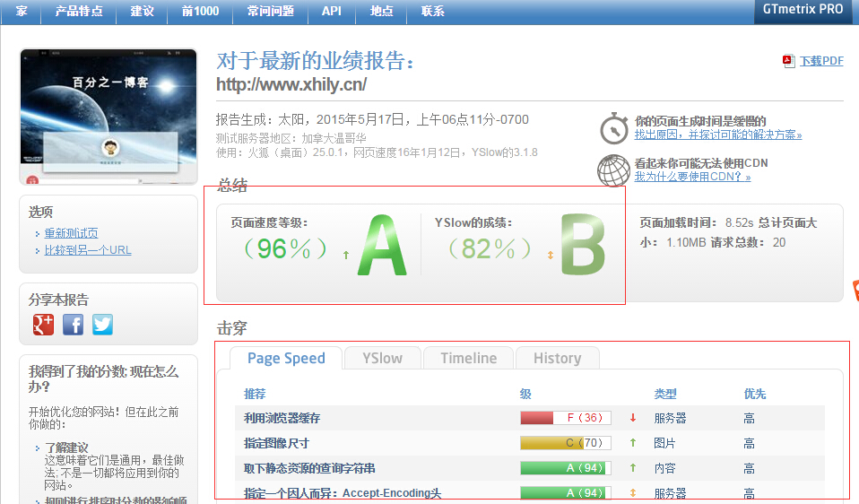Sort by the 优先 column header
The image size is (859, 504).
click(755, 394)
